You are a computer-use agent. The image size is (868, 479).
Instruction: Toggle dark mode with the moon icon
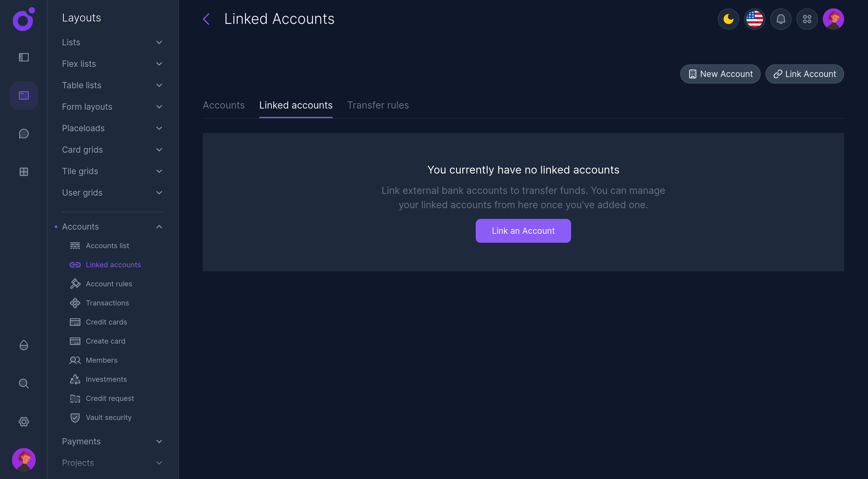click(x=728, y=19)
